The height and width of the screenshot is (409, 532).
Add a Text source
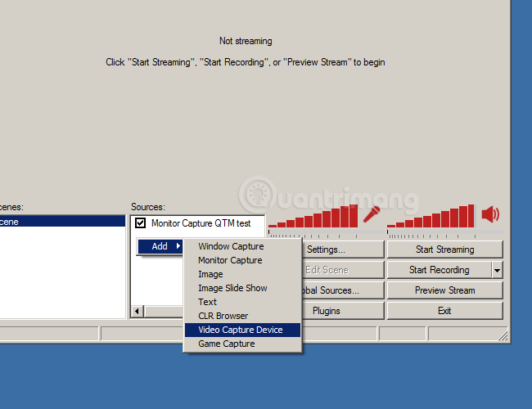click(x=207, y=302)
